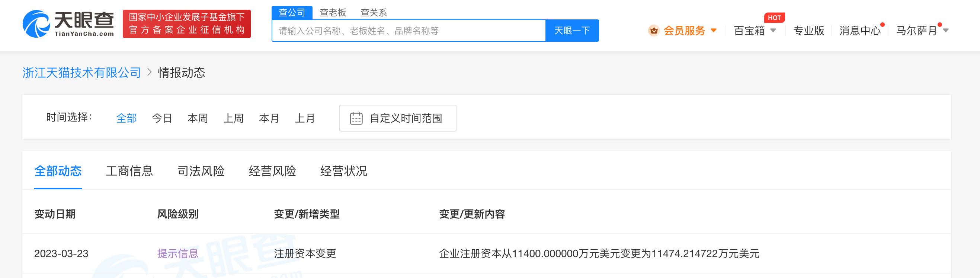Switch to the 查关系 search tab

point(374,13)
